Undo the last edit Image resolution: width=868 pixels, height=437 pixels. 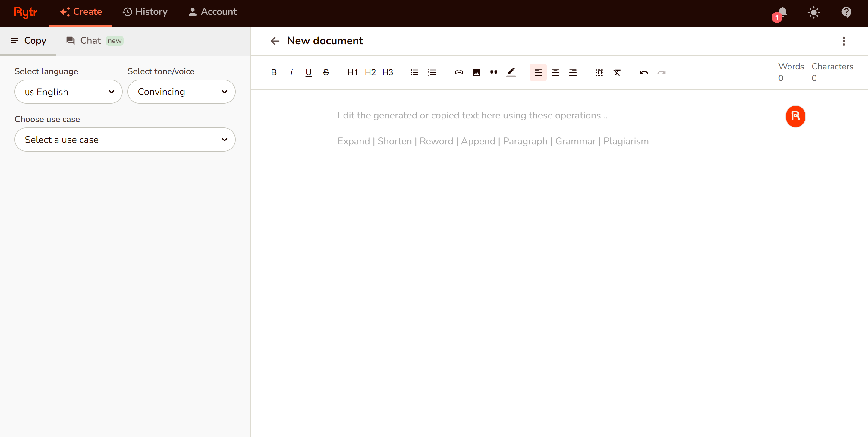point(643,72)
